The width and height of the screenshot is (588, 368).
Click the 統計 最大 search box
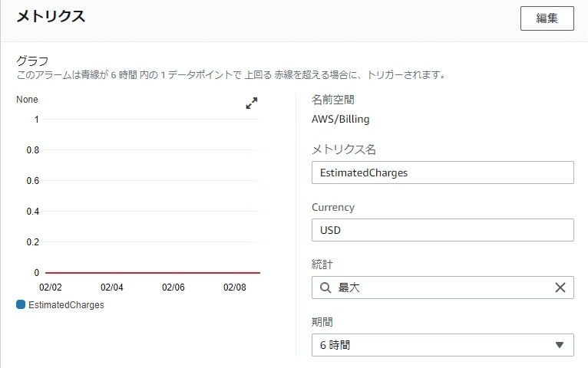[x=442, y=287]
